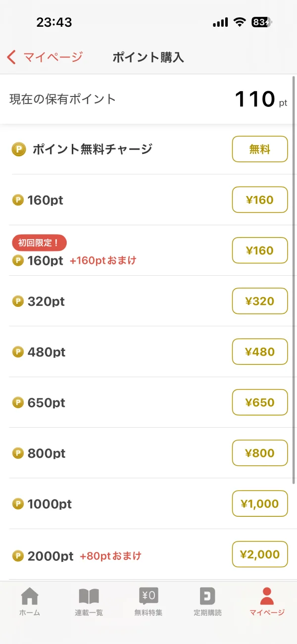Tap the マイページ person icon
The height and width of the screenshot is (644, 297).
point(267,596)
